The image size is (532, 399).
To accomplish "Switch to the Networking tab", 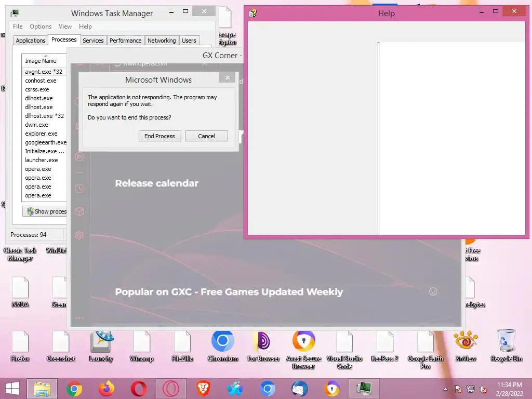I will (162, 41).
